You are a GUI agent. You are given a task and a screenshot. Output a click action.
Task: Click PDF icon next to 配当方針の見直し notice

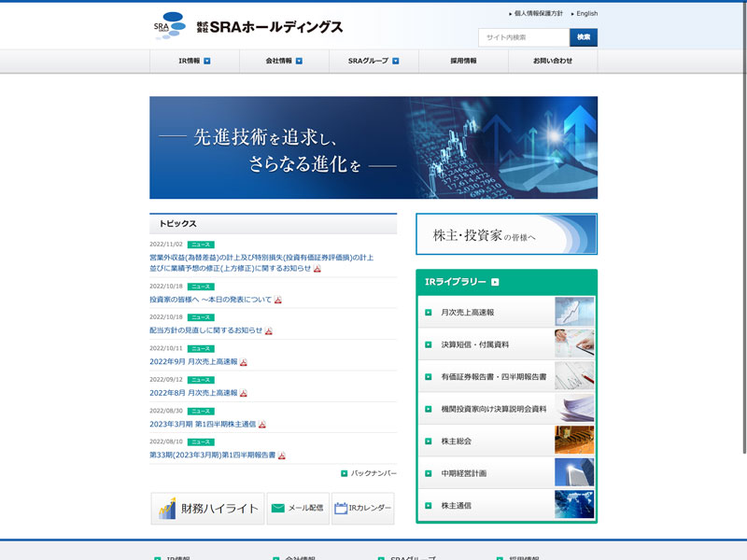269,330
